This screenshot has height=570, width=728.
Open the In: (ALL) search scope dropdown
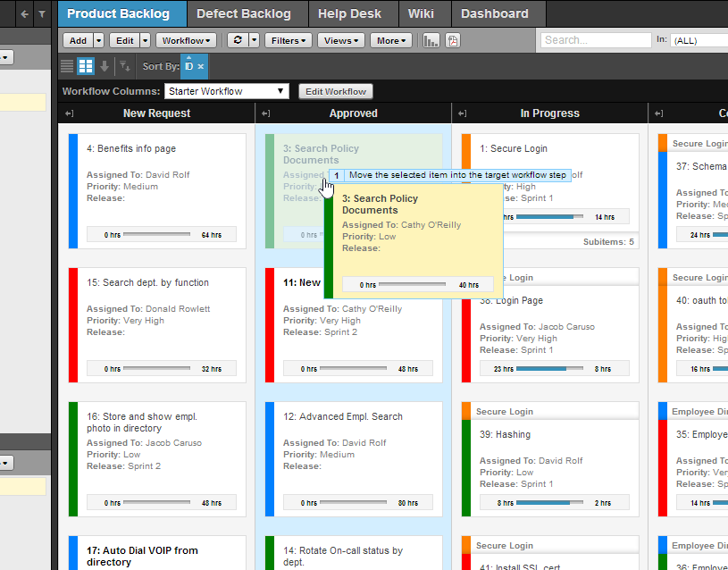click(x=699, y=40)
